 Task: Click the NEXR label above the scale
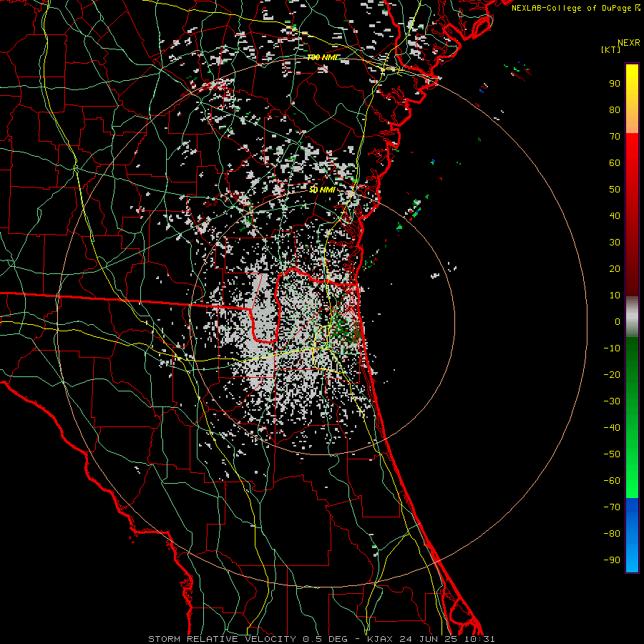point(628,43)
